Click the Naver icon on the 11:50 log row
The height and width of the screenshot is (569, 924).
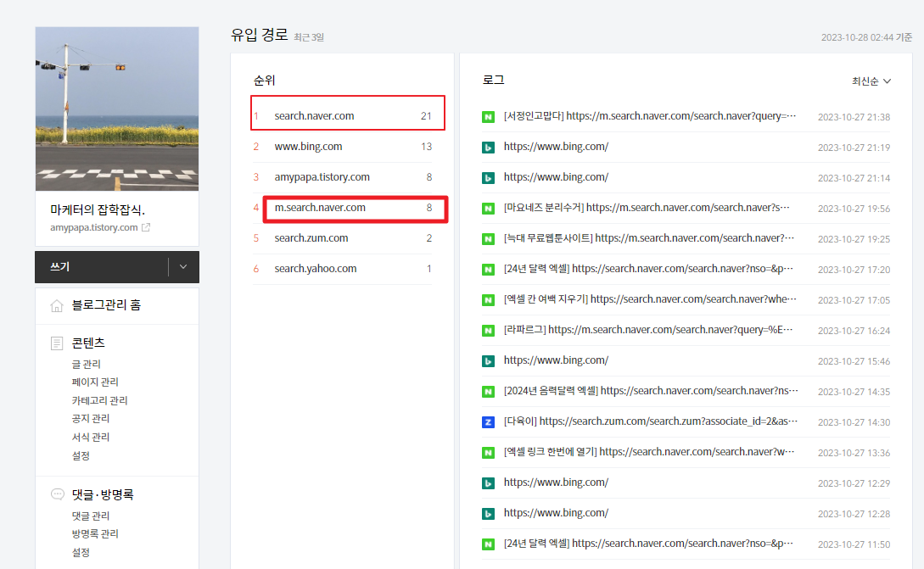click(488, 544)
